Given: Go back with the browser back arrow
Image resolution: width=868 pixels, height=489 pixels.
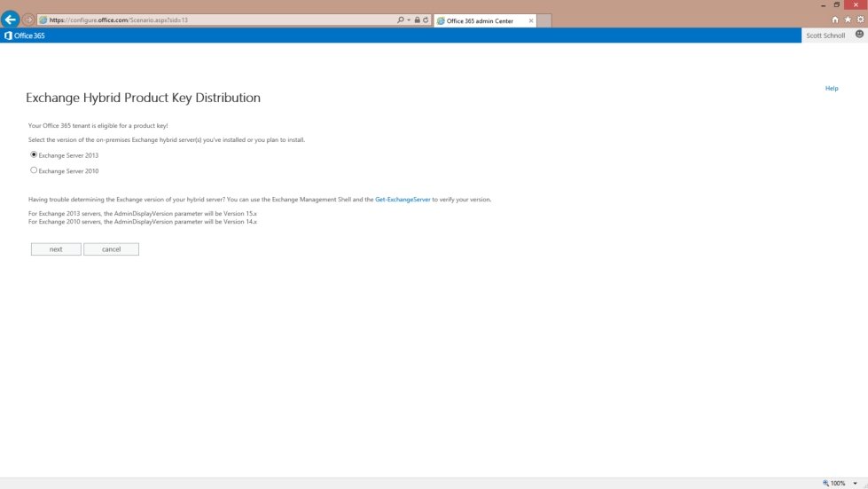Looking at the screenshot, I should (10, 20).
